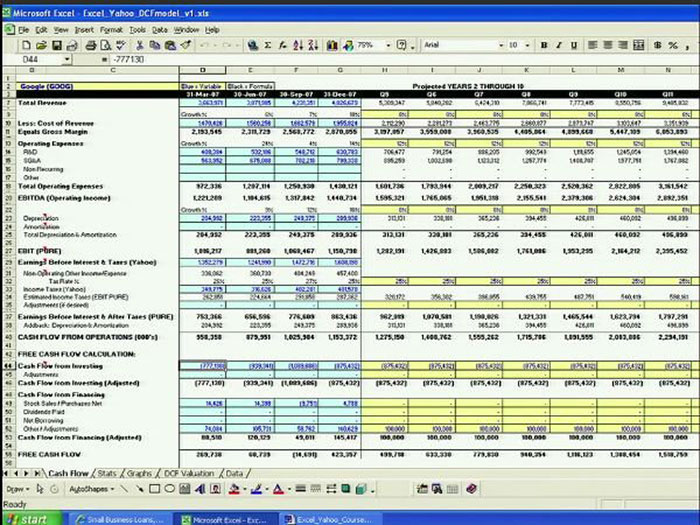The image size is (700, 525).
Task: Click the Font Color A swatch
Action: point(278,489)
